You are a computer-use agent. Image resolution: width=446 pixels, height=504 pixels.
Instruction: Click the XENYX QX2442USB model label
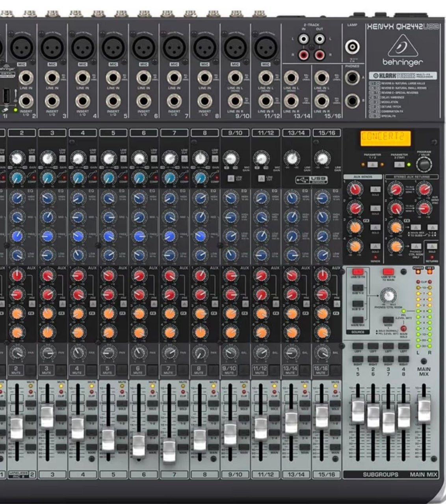tap(402, 27)
